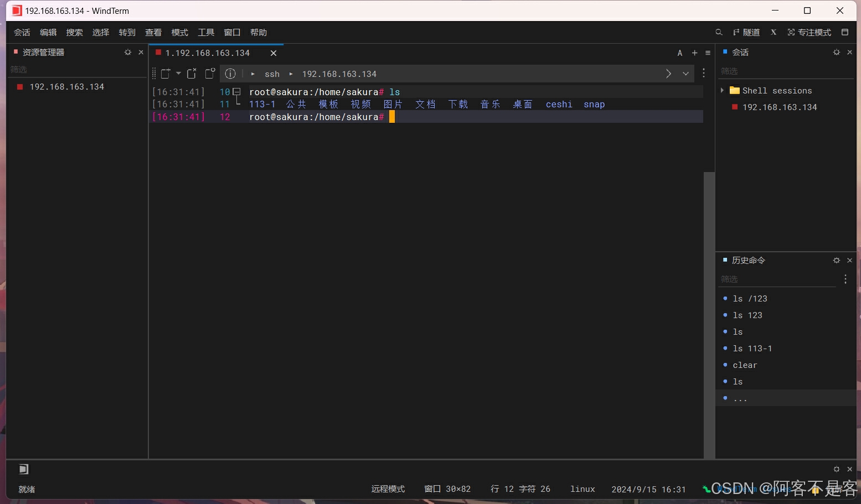
Task: Open settings gear of the 资源管理器 panel
Action: (128, 52)
